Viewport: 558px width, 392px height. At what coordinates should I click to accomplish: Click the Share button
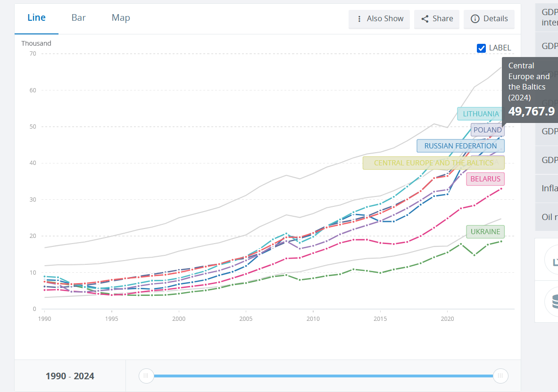437,19
